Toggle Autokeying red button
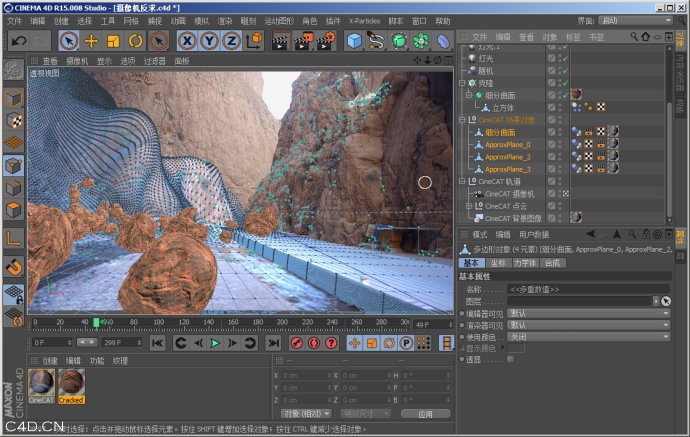Image resolution: width=690 pixels, height=437 pixels. tap(314, 343)
